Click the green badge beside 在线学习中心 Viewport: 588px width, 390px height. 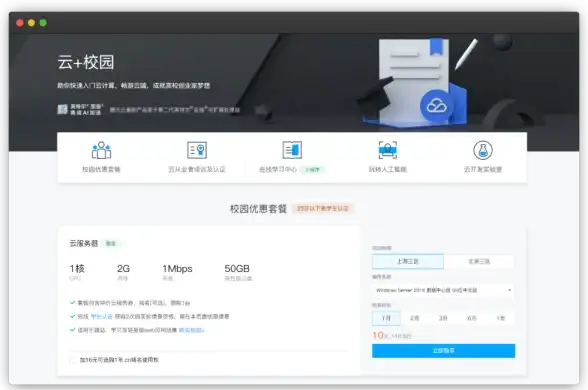pos(313,170)
